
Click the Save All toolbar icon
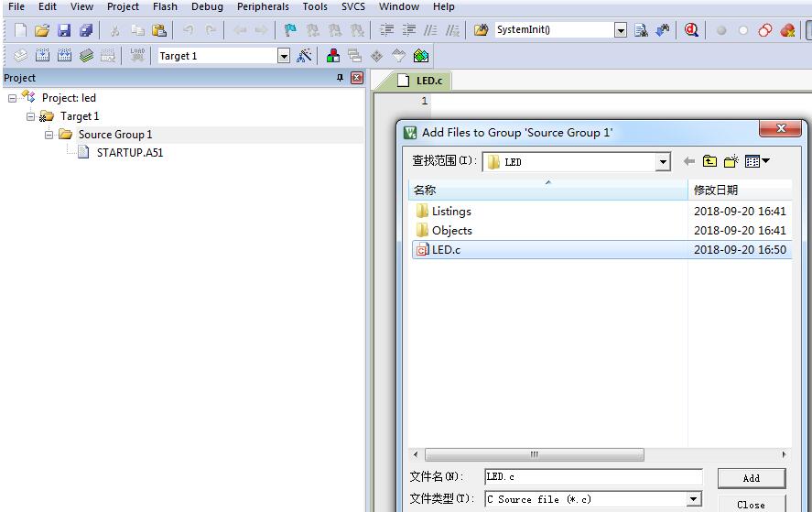point(86,30)
